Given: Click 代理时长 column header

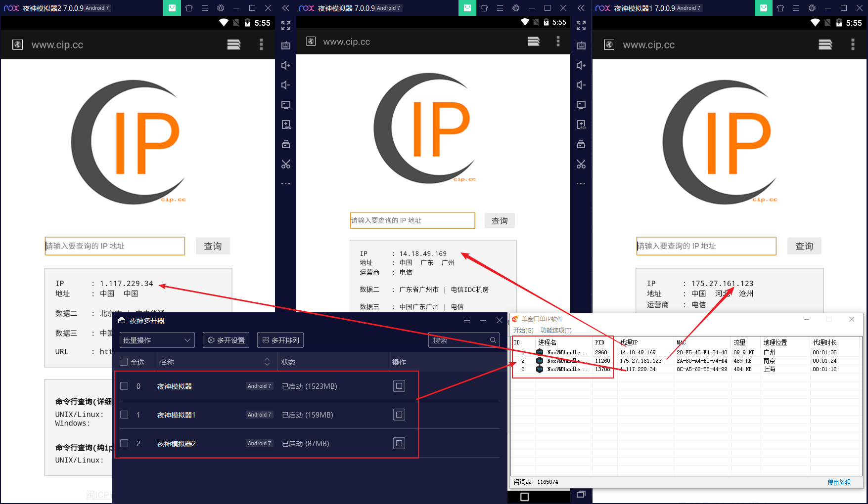Looking at the screenshot, I should click(836, 342).
